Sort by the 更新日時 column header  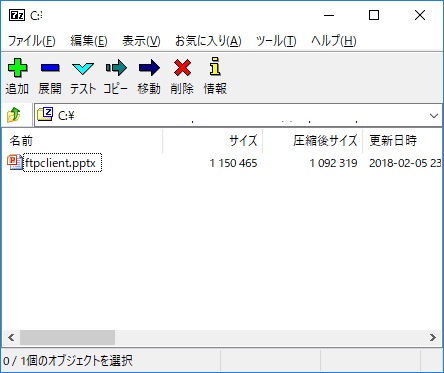coord(403,141)
